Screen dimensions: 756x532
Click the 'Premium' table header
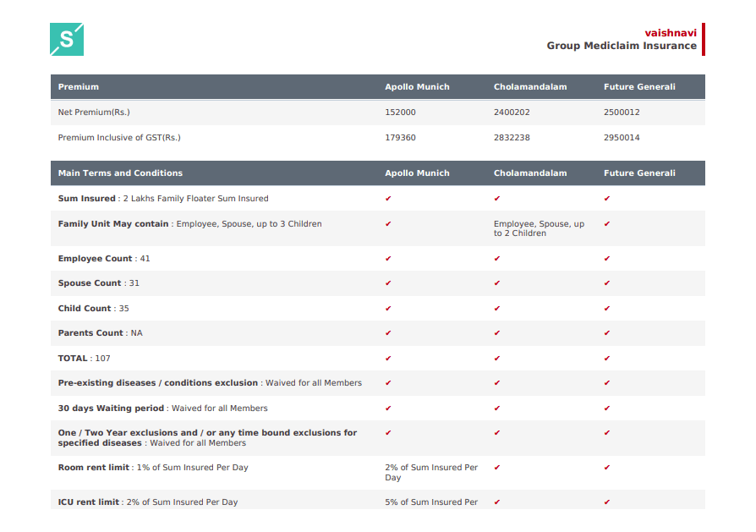click(79, 87)
